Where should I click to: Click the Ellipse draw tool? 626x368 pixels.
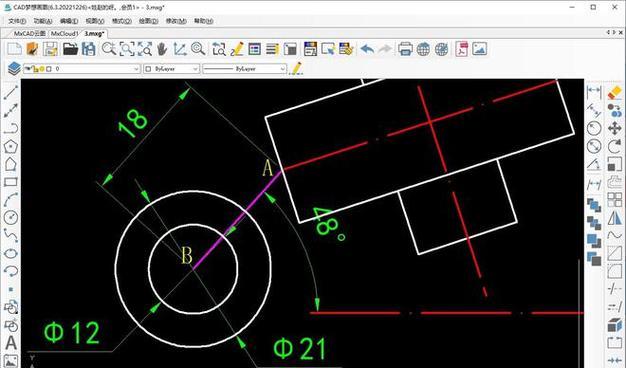click(x=11, y=253)
